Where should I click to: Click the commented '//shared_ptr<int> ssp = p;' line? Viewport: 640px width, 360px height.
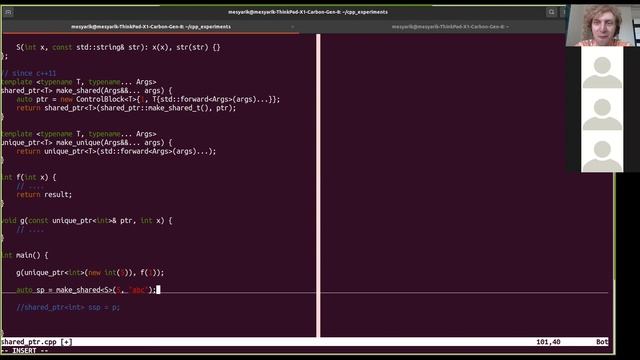click(x=68, y=307)
